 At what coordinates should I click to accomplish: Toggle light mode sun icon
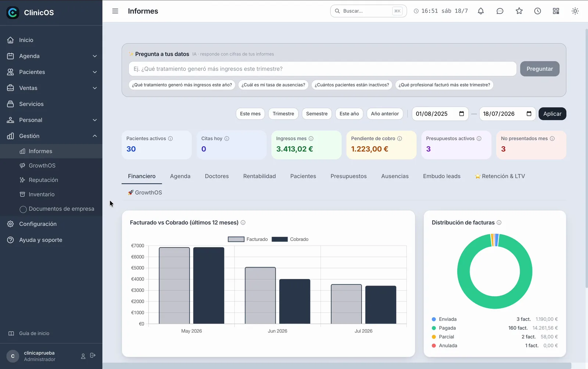click(575, 11)
